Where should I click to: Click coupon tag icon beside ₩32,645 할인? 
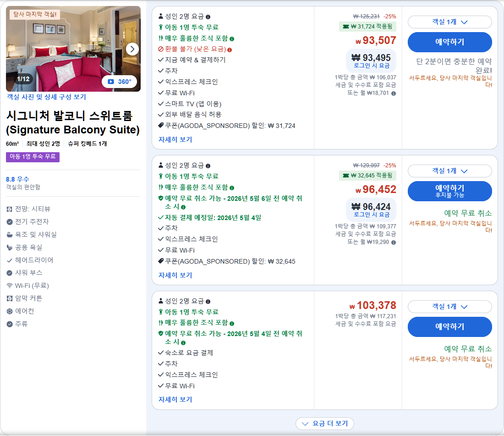[161, 261]
